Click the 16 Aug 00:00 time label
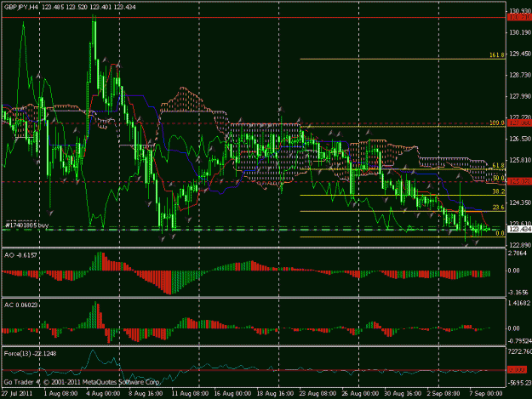The height and width of the screenshot is (399, 532). [232, 393]
